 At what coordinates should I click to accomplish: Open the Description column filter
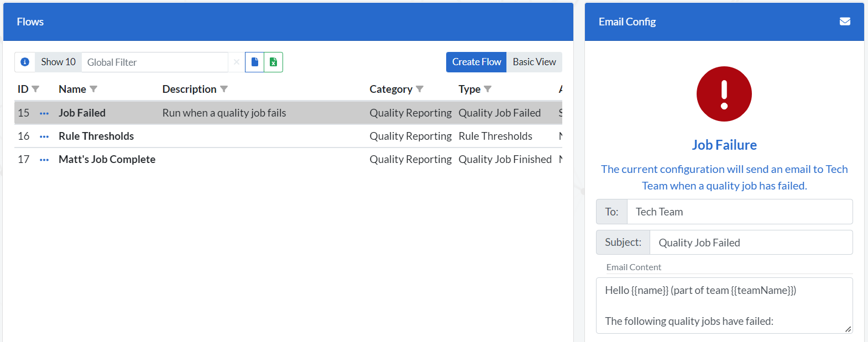pyautogui.click(x=224, y=89)
